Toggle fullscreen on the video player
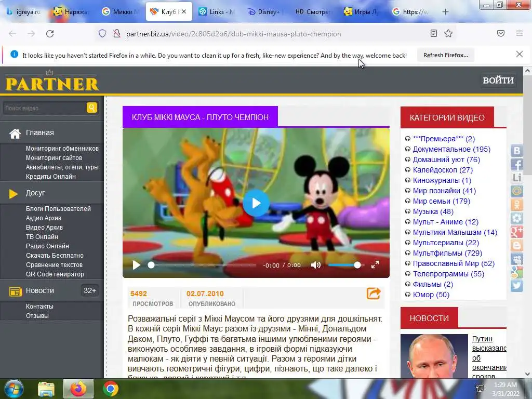The image size is (532, 399). click(x=375, y=265)
